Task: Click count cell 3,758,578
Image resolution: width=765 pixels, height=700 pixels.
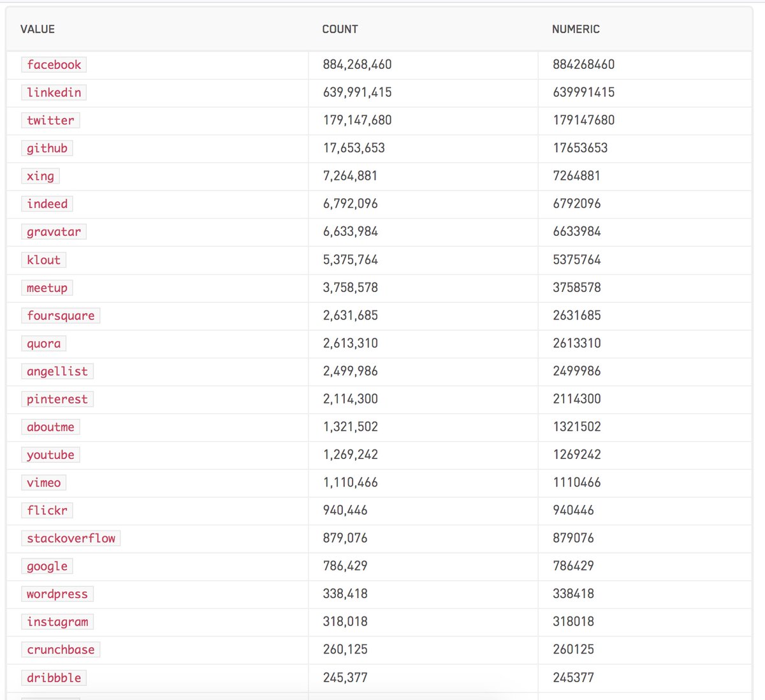Action: pos(350,288)
